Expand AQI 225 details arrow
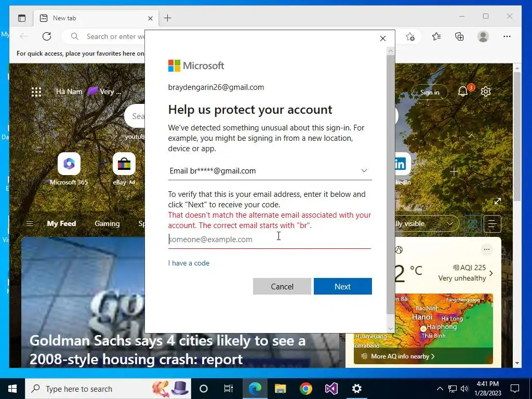532x399 pixels. [x=491, y=273]
